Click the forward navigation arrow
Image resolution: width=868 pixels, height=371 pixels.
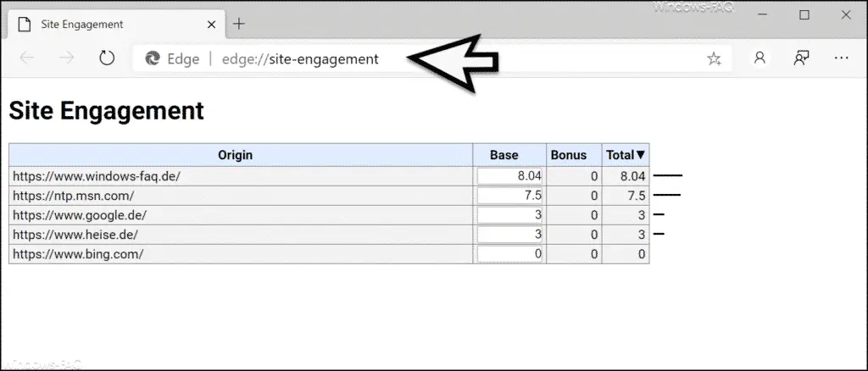[66, 58]
